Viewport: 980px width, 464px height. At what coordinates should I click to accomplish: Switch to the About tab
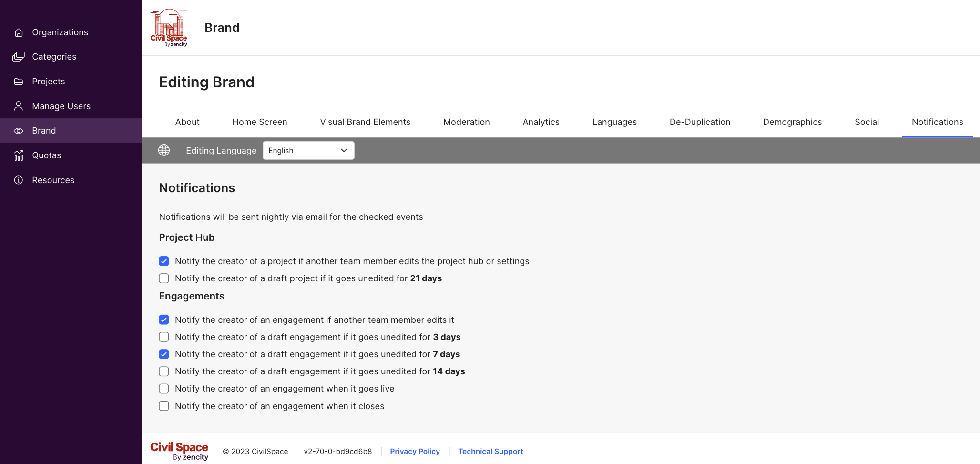[x=187, y=122]
